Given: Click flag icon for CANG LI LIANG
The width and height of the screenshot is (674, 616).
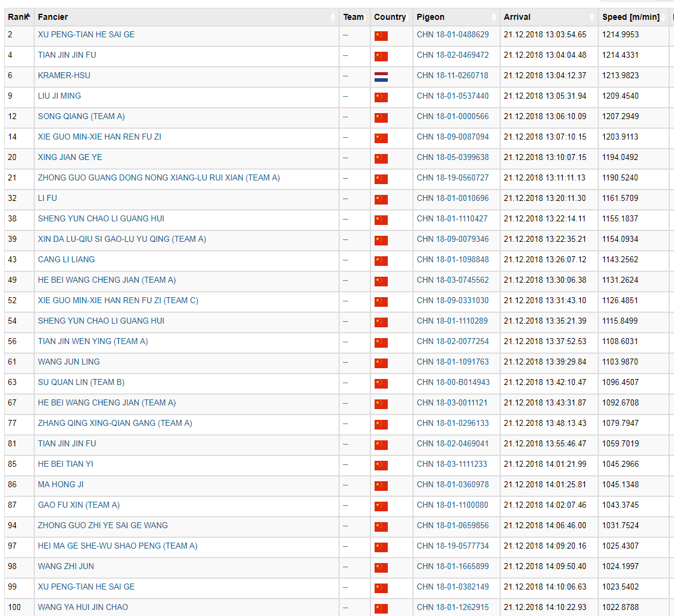Looking at the screenshot, I should (x=381, y=260).
